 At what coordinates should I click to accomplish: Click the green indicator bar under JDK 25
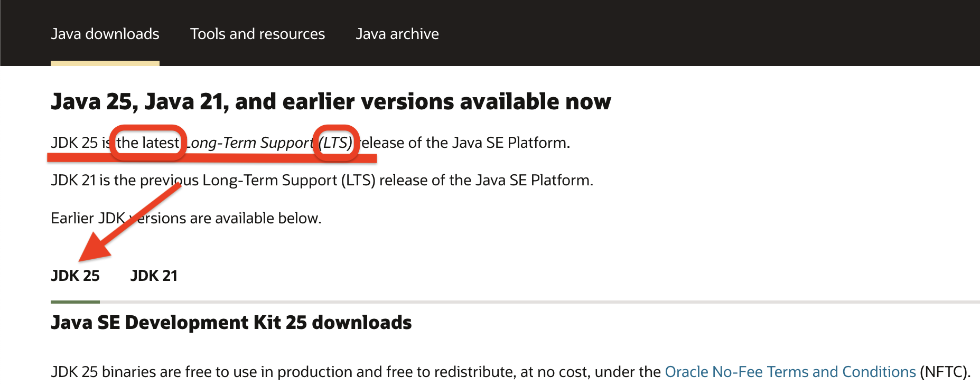(75, 302)
